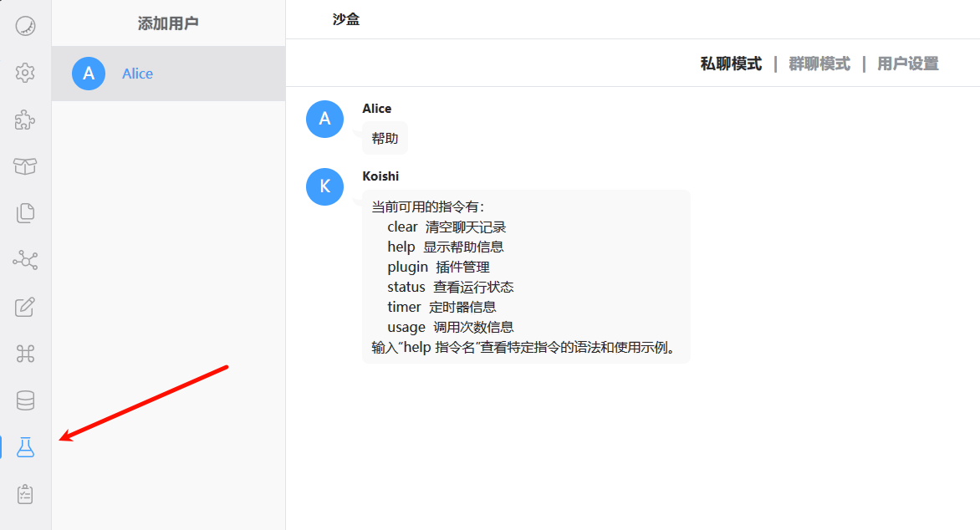Open the command manager icon
Screen dimensions: 980x530
click(x=25, y=354)
